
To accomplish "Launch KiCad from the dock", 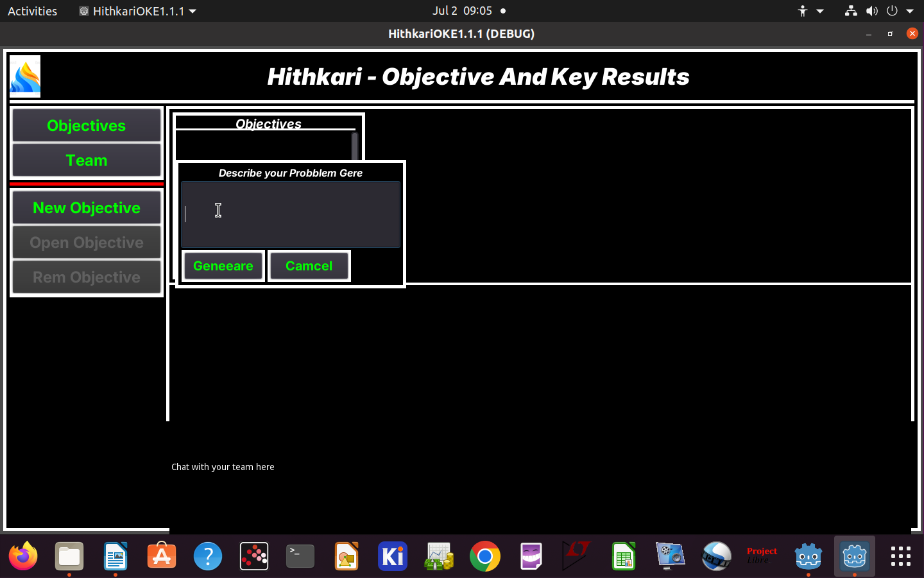I will click(x=393, y=556).
